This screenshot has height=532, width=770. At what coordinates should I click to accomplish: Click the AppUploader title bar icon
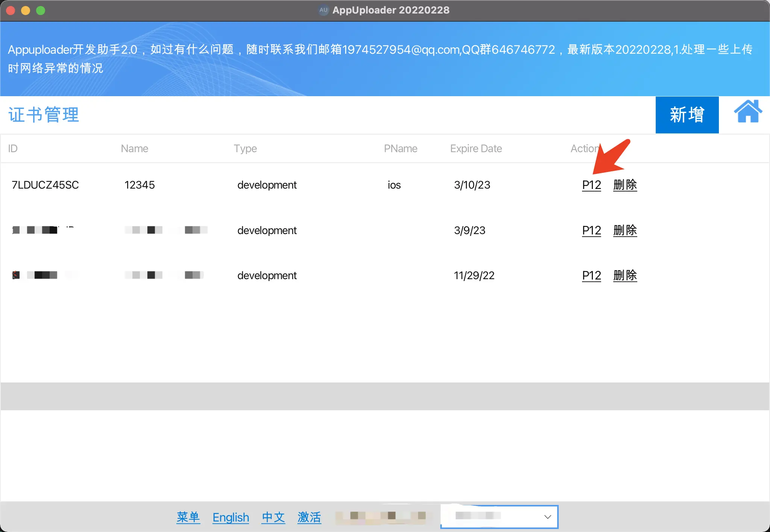click(x=323, y=10)
